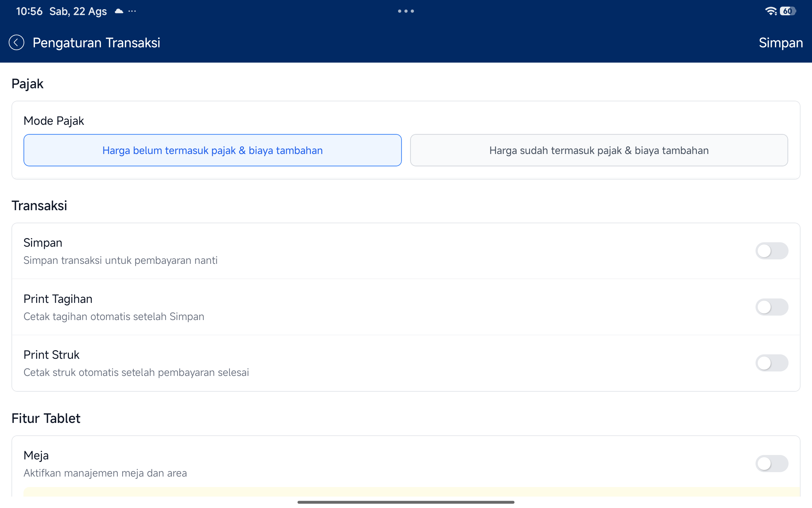Click 'Aktifkan manajemen meja dan area' text
Viewport: 812px width, 508px height.
[105, 473]
